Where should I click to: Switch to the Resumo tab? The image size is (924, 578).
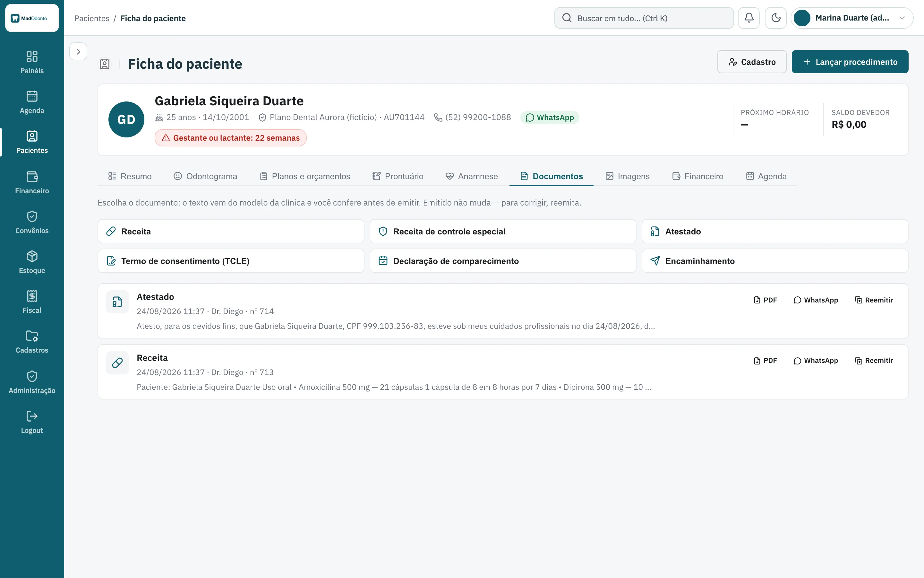click(130, 176)
